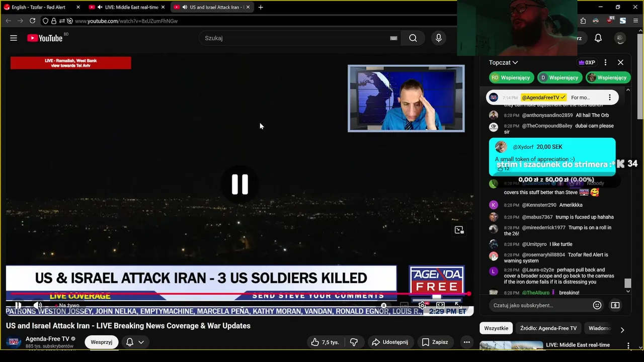This screenshot has height=362, width=644.
Task: Go to YouTube home via logo
Action: pos(45,38)
